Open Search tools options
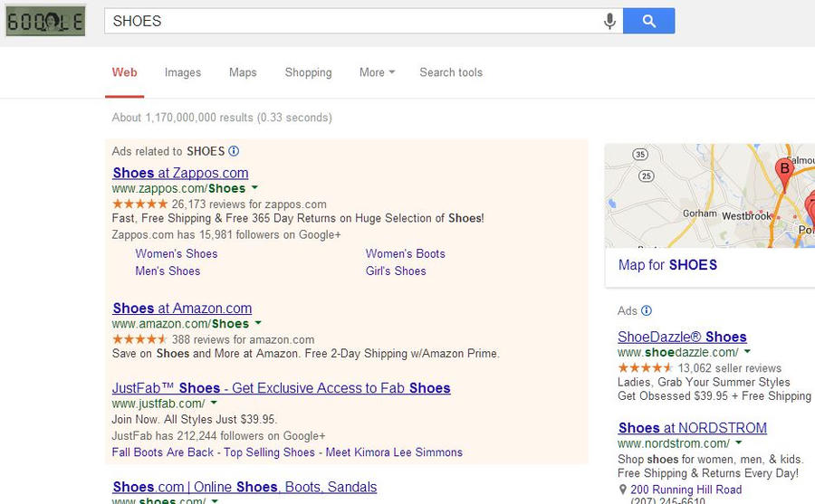The width and height of the screenshot is (815, 504). 451,72
